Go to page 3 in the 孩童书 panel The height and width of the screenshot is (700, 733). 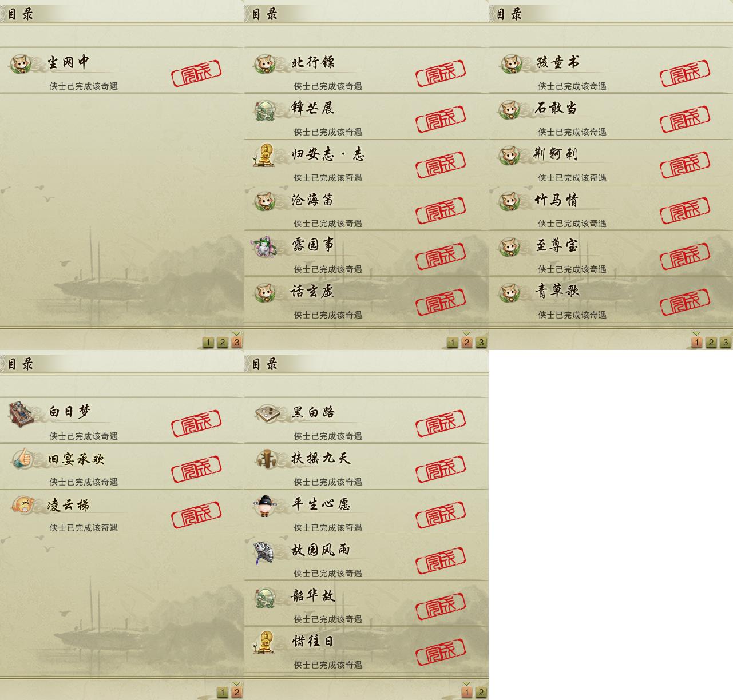tap(725, 343)
